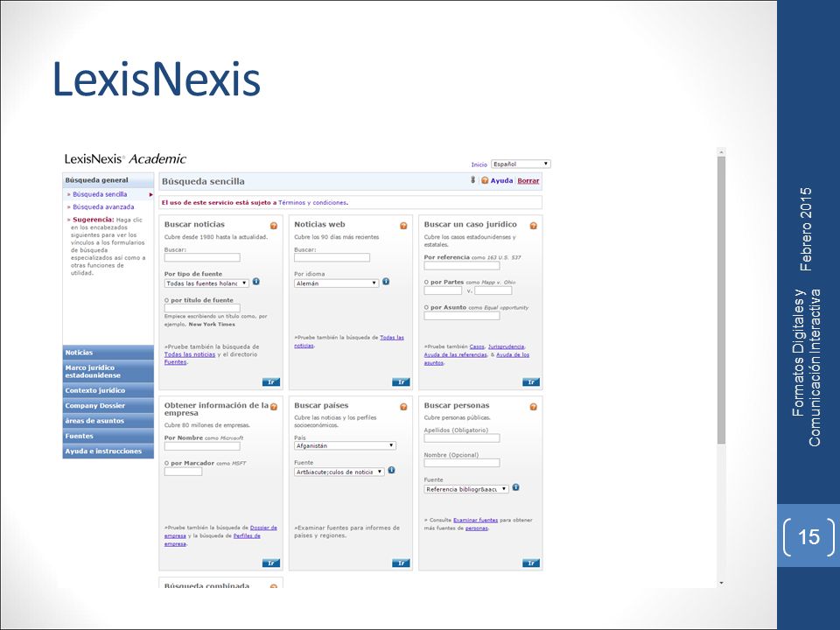Click info icon beside Referencia bibliográfica dropdown

516,487
